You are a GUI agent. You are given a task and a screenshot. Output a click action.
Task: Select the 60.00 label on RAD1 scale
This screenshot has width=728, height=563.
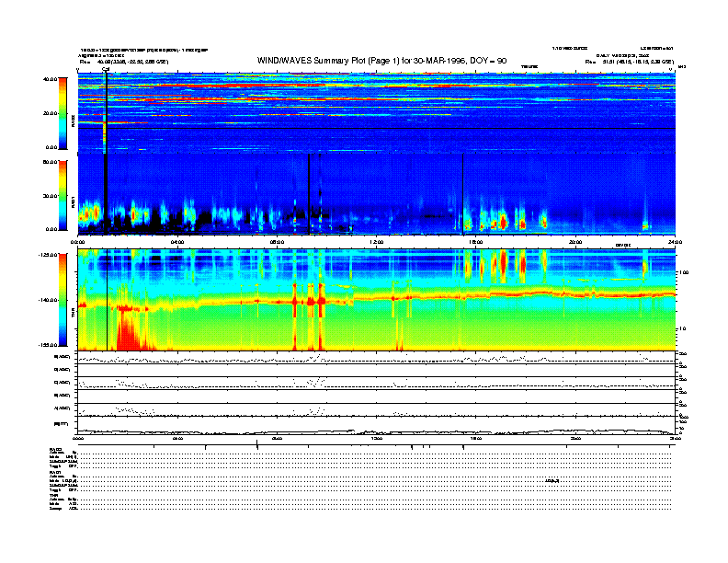click(x=50, y=162)
